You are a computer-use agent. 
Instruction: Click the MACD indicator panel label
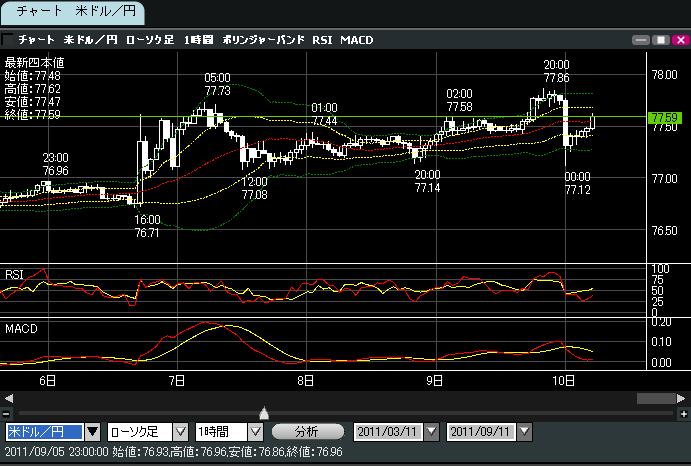(21, 327)
